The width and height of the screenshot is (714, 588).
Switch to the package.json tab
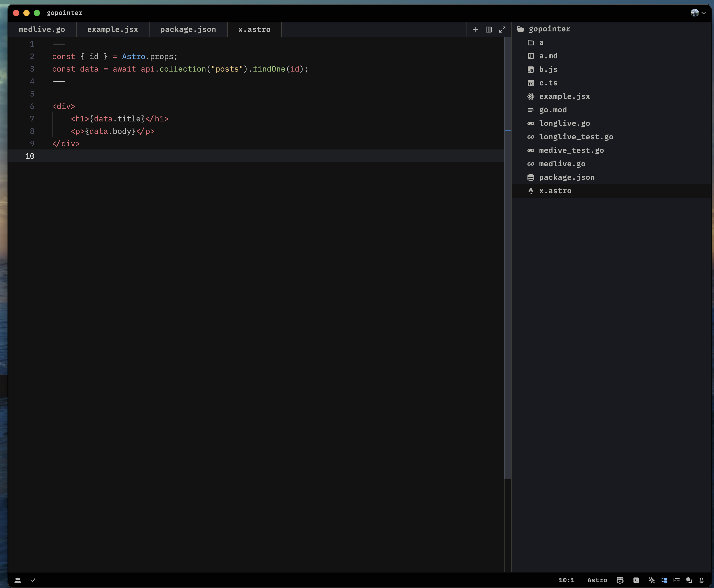(188, 30)
